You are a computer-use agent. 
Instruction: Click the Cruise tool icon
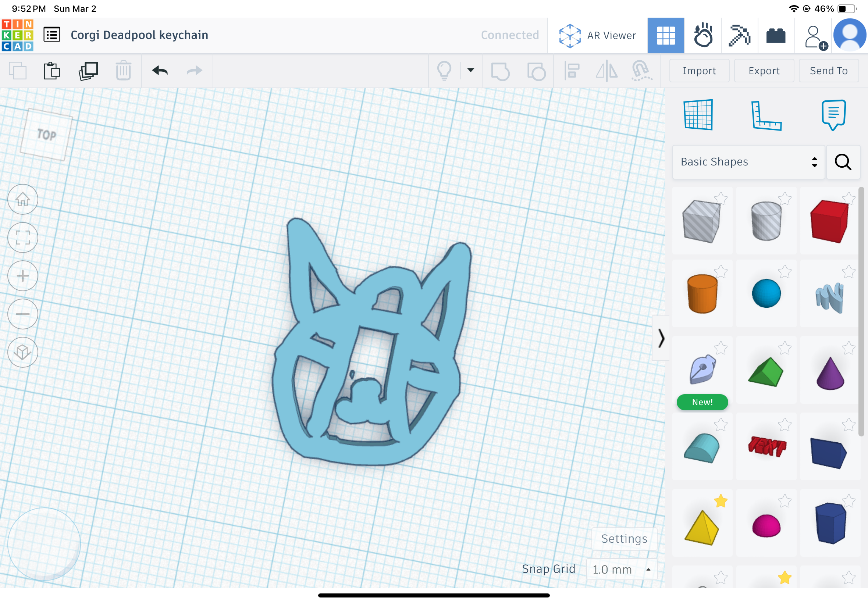click(x=641, y=71)
